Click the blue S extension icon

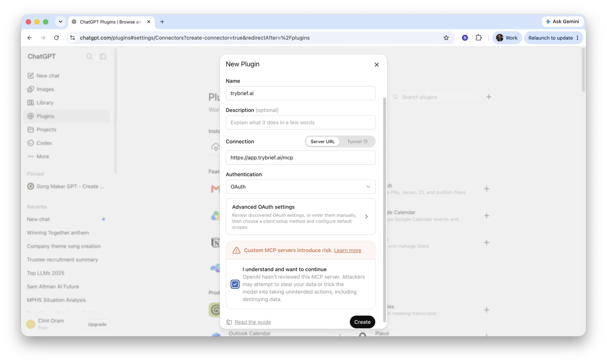pyautogui.click(x=465, y=38)
